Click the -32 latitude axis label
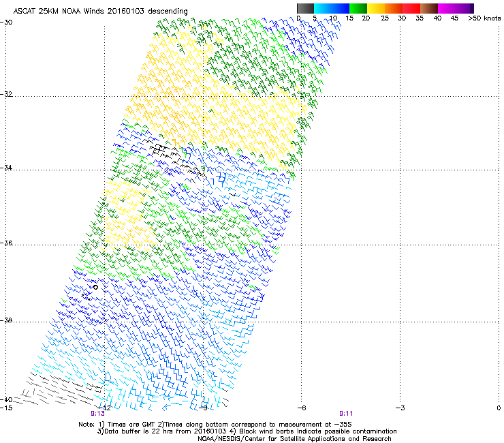 click(6, 94)
